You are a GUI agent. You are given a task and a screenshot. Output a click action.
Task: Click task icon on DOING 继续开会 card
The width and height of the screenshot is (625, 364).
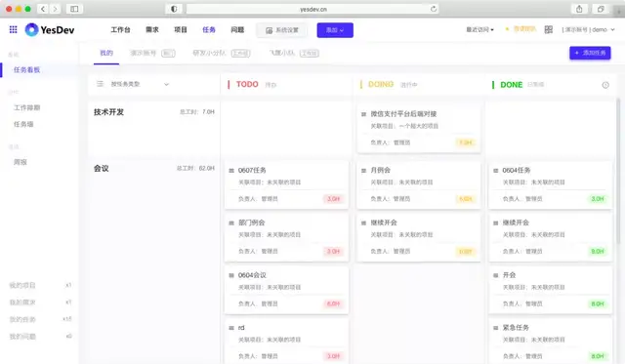click(x=363, y=223)
